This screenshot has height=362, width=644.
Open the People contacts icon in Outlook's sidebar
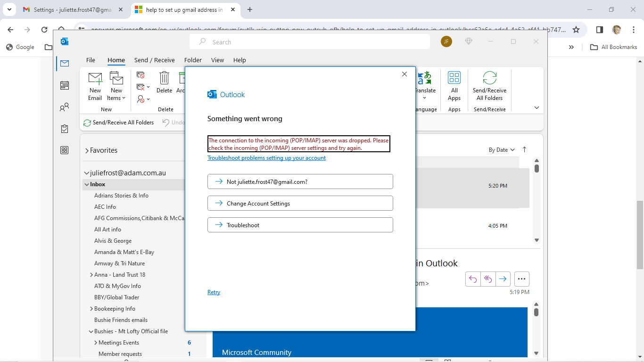click(x=65, y=107)
